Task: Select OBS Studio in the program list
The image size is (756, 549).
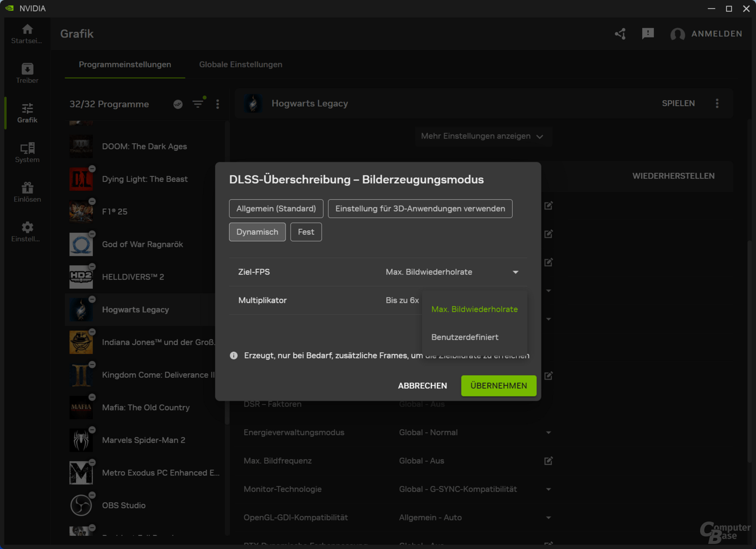Action: [x=123, y=505]
